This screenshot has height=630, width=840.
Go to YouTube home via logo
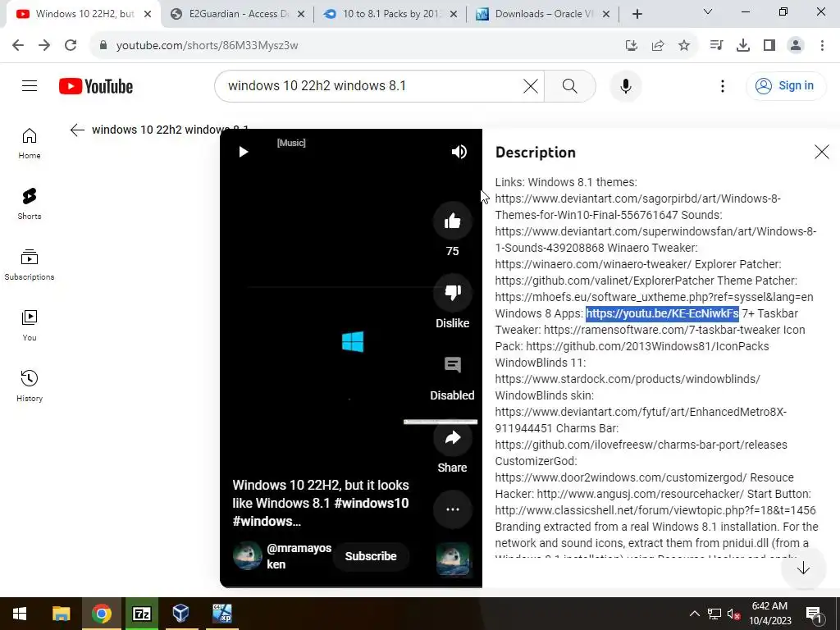click(x=96, y=86)
